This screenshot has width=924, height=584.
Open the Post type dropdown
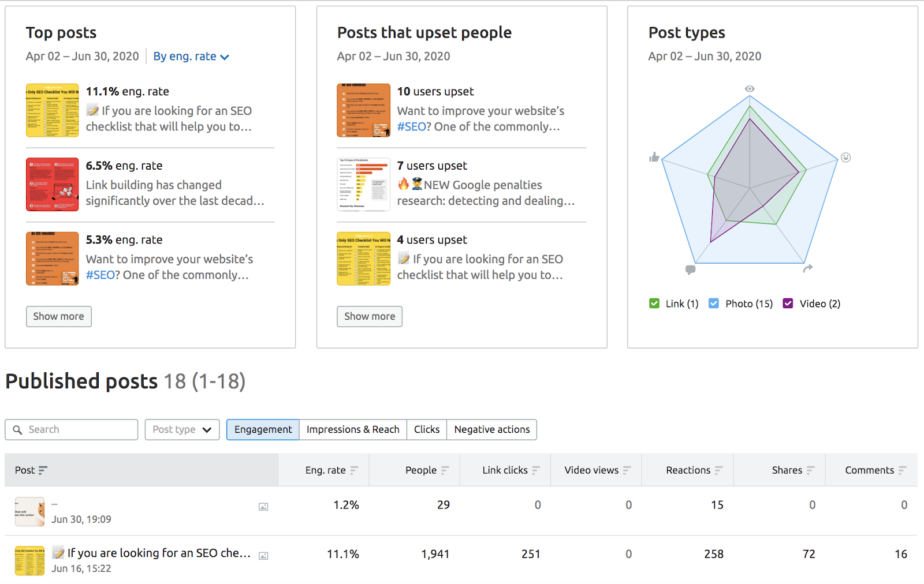[x=182, y=430]
